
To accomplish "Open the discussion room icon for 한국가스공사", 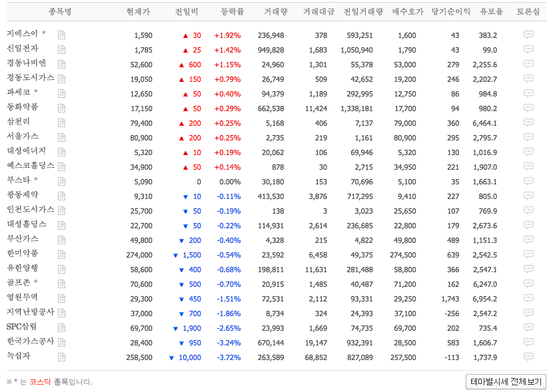I will (x=528, y=342).
